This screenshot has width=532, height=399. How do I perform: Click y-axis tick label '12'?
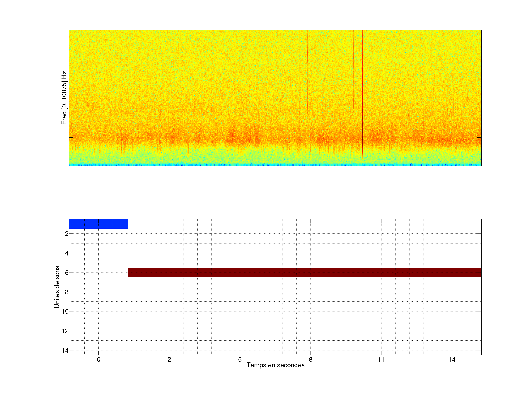tap(65, 331)
